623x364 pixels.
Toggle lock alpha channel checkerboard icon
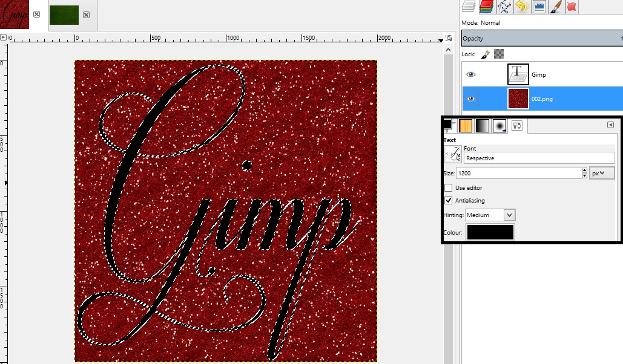click(x=499, y=54)
